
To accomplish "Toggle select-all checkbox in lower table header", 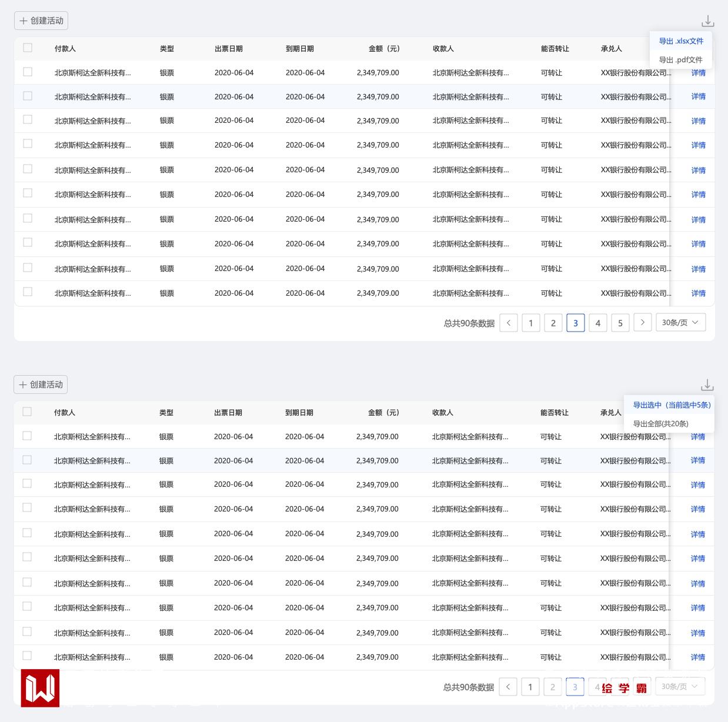I will pos(27,412).
